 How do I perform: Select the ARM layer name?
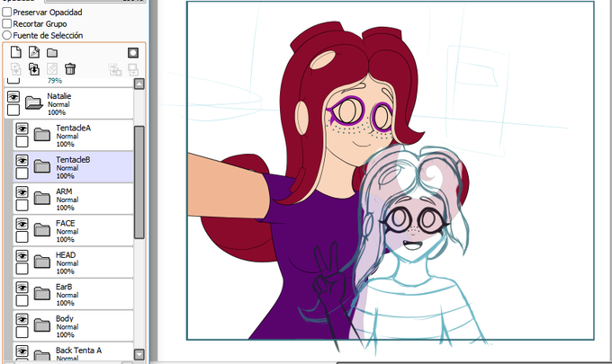tap(64, 191)
